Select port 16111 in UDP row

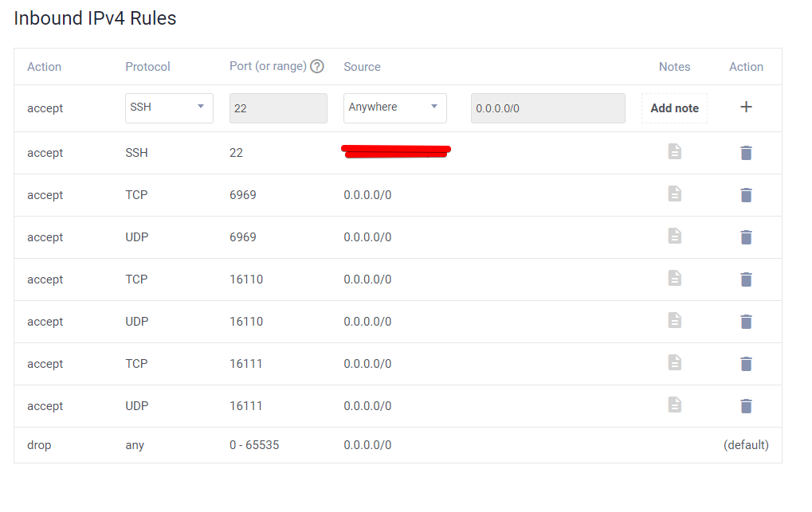[246, 406]
